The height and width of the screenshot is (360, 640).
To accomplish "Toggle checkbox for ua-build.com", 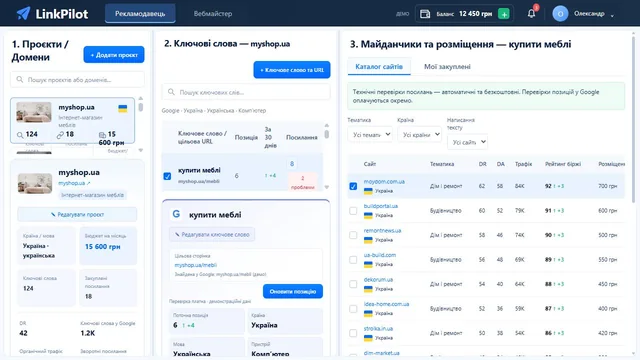I will pyautogui.click(x=353, y=260).
